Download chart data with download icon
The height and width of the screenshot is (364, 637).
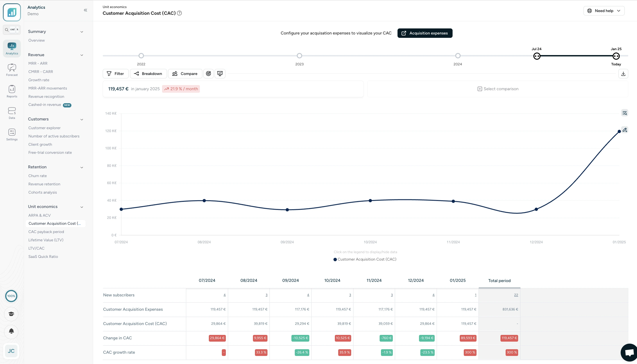pos(623,74)
